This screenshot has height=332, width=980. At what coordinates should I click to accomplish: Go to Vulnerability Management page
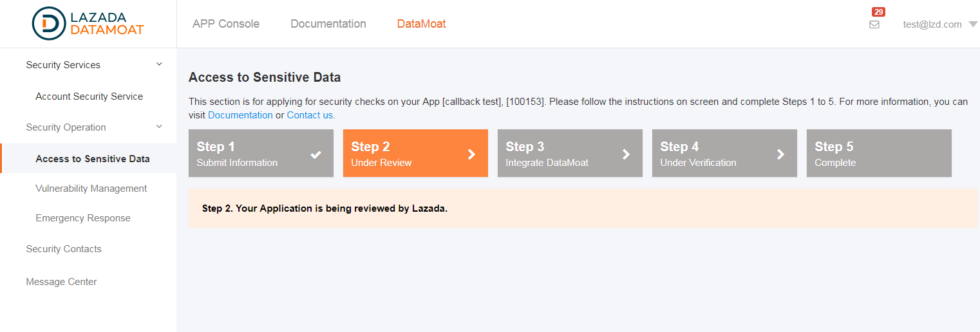point(91,189)
